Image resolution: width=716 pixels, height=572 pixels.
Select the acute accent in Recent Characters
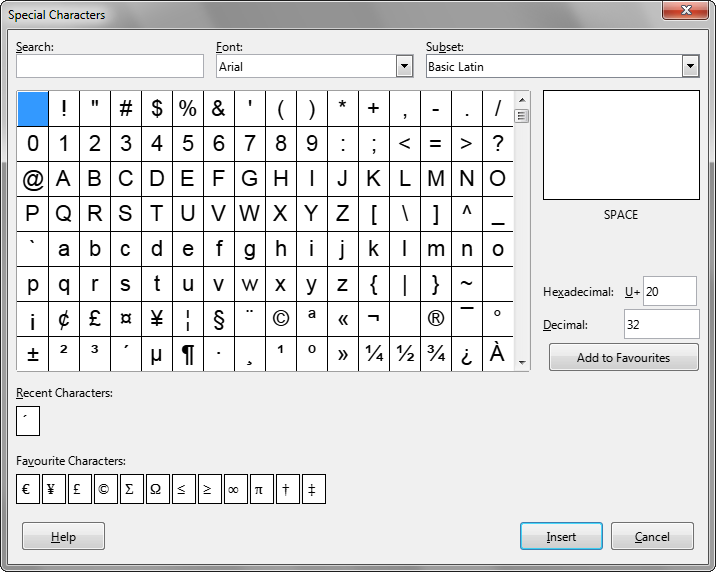[x=28, y=422]
